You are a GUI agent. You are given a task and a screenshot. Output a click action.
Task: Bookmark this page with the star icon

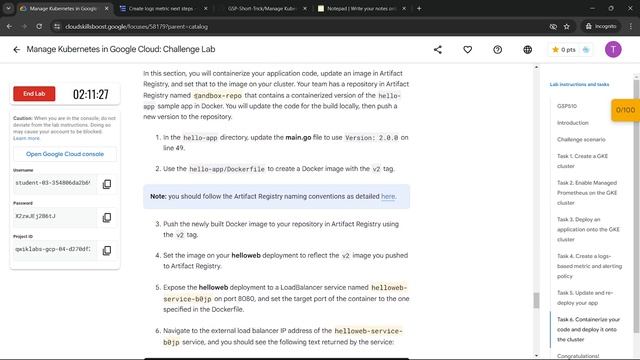pyautogui.click(x=567, y=27)
